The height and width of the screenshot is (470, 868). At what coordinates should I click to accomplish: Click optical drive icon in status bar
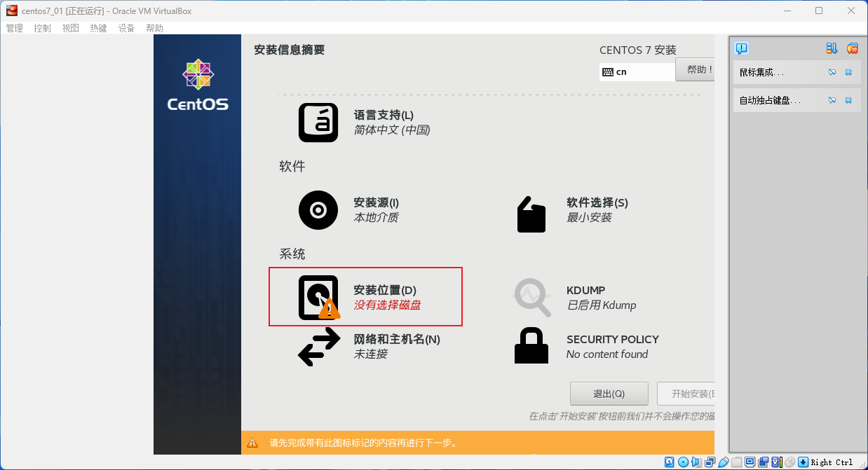click(683, 462)
